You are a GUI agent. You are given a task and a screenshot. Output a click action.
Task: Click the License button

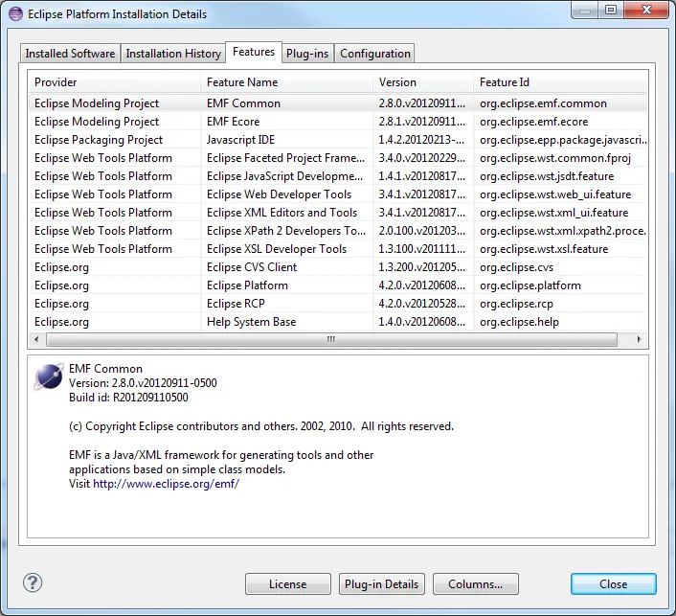pyautogui.click(x=288, y=584)
